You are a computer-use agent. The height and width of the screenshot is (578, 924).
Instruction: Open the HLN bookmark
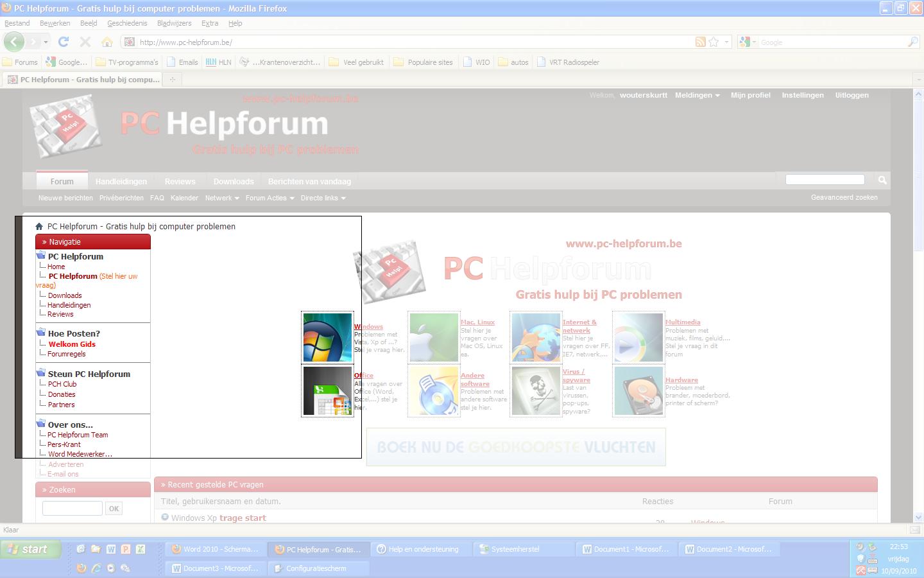pos(218,62)
